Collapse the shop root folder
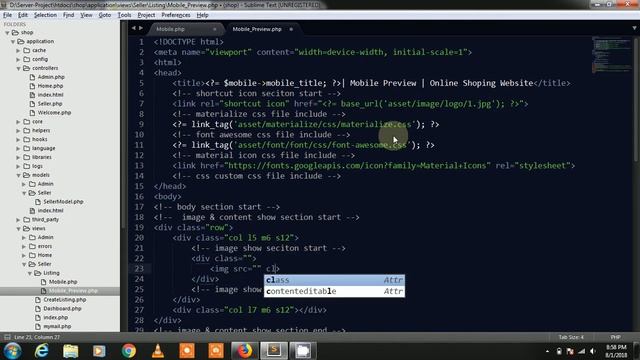This screenshot has width=640, height=360. pos(7,33)
